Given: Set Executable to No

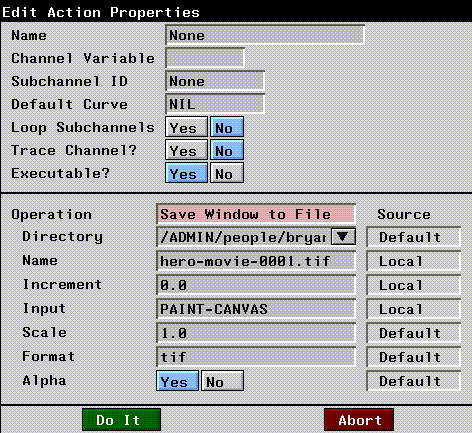Looking at the screenshot, I should coord(227,173).
